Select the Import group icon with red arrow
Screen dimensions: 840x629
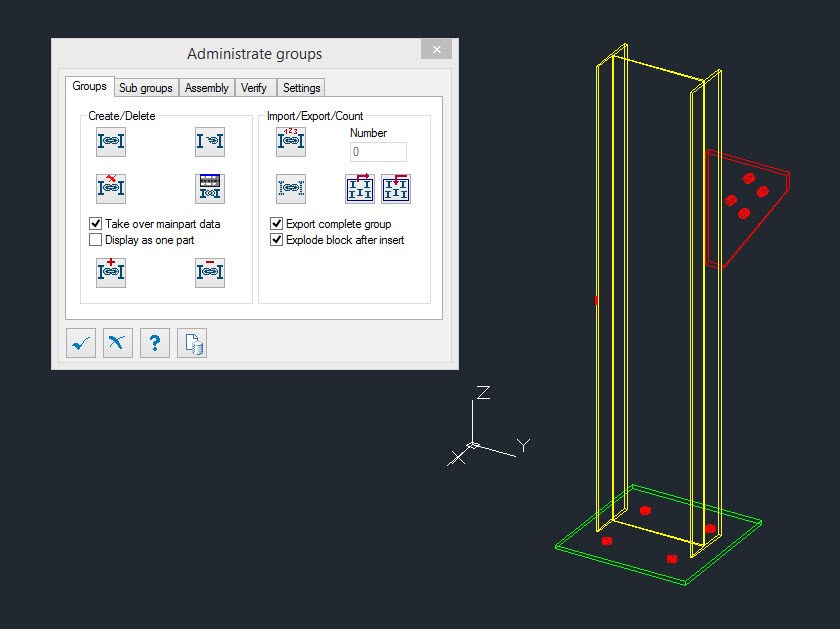[x=397, y=188]
